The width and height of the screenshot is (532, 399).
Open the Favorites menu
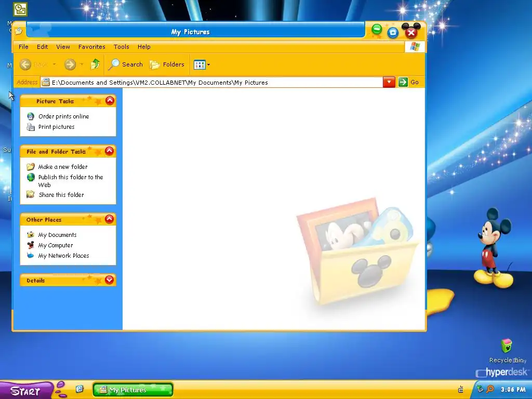pyautogui.click(x=91, y=47)
